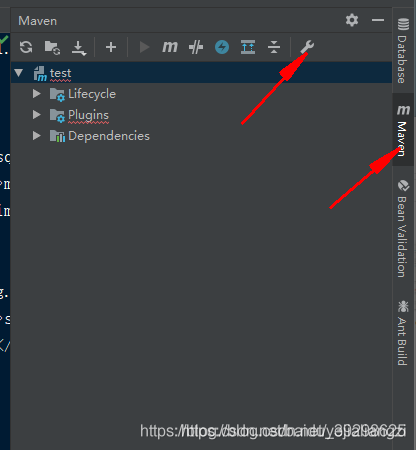Click the Lifecycle folder icon

coord(57,94)
